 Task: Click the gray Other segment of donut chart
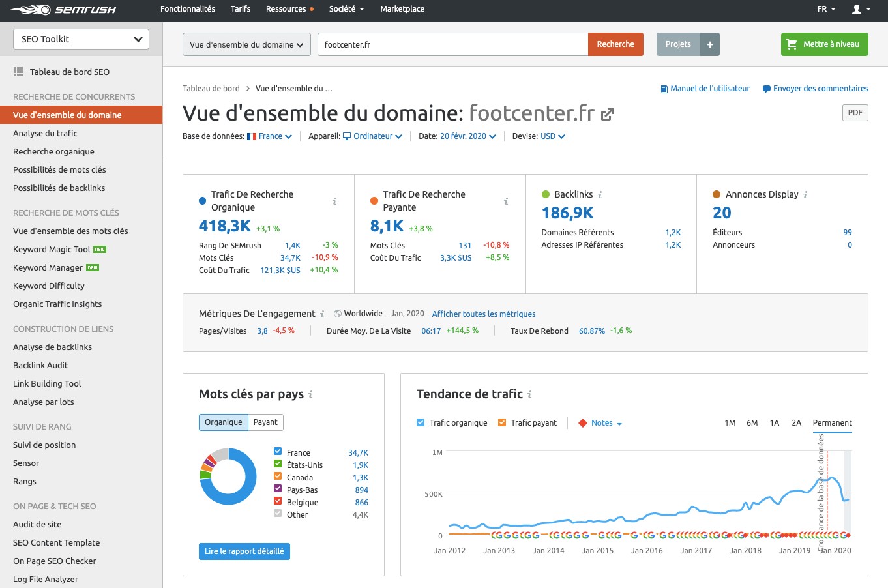pos(221,454)
